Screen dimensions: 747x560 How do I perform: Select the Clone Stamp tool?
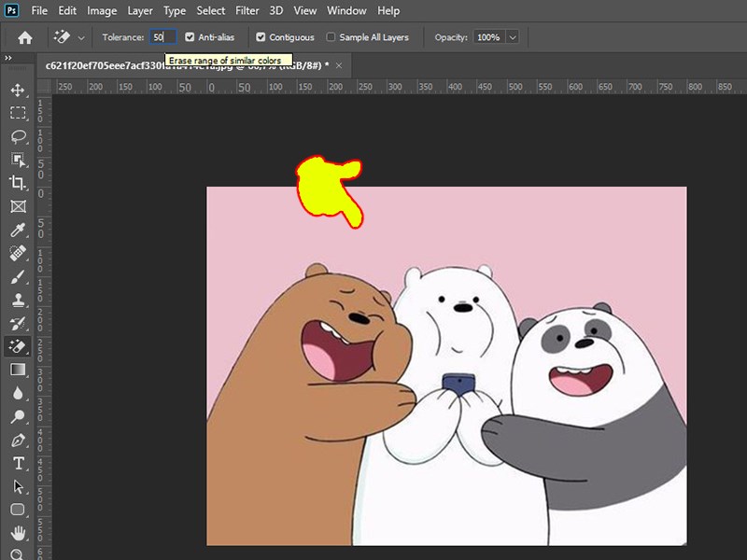(x=18, y=301)
